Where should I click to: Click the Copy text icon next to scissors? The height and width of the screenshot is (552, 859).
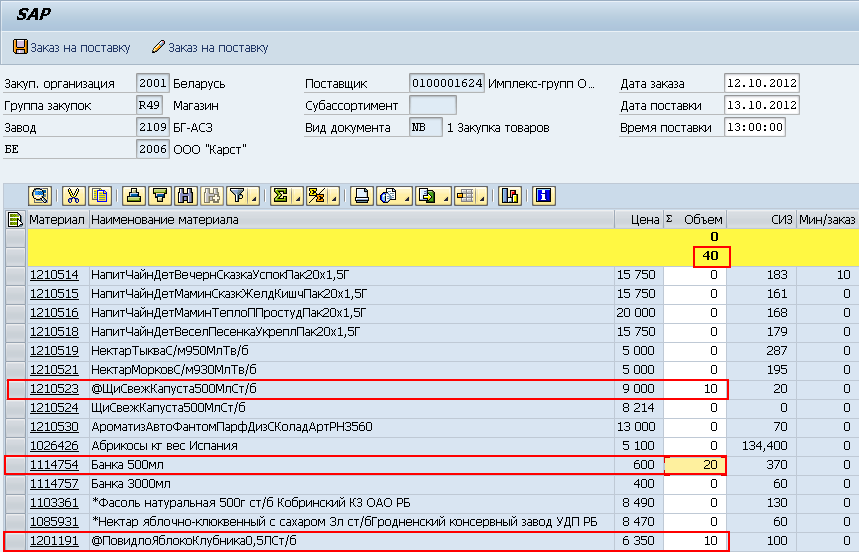tap(100, 196)
